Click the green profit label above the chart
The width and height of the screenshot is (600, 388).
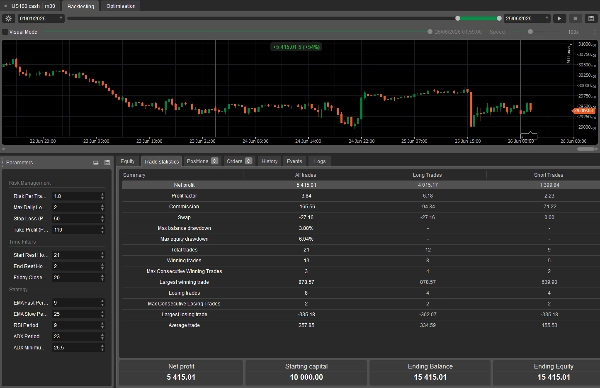[296, 47]
